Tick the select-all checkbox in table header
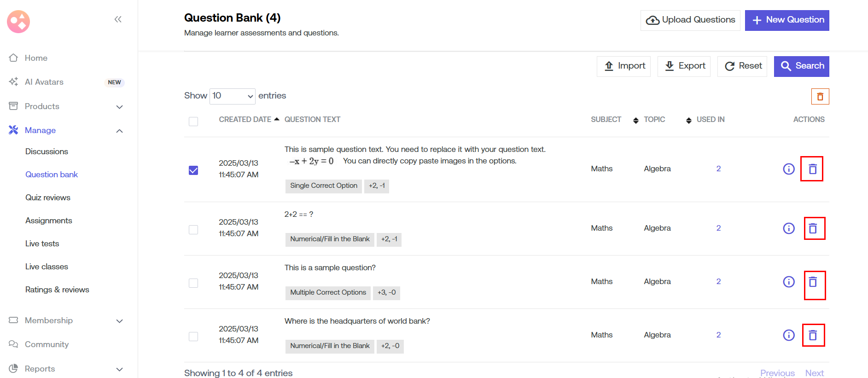Viewport: 868px width, 378px height. pyautogui.click(x=193, y=122)
